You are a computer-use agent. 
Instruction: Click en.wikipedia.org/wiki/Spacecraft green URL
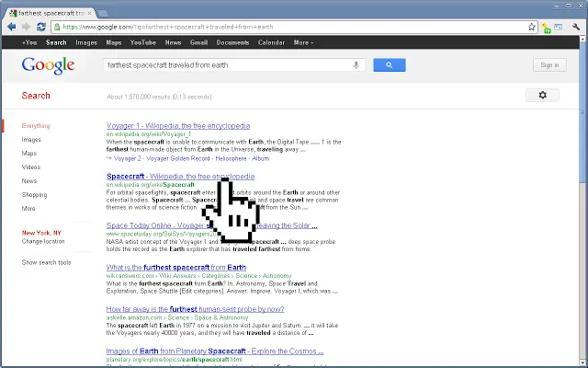tap(151, 185)
